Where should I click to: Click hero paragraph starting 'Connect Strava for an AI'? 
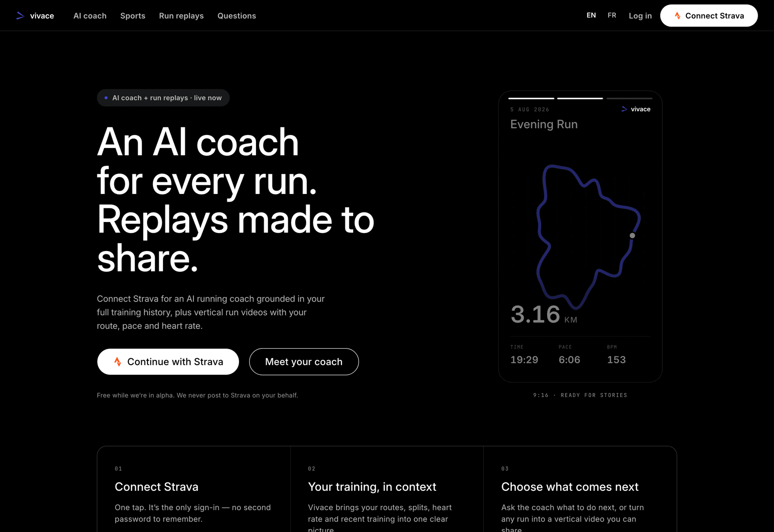point(211,312)
